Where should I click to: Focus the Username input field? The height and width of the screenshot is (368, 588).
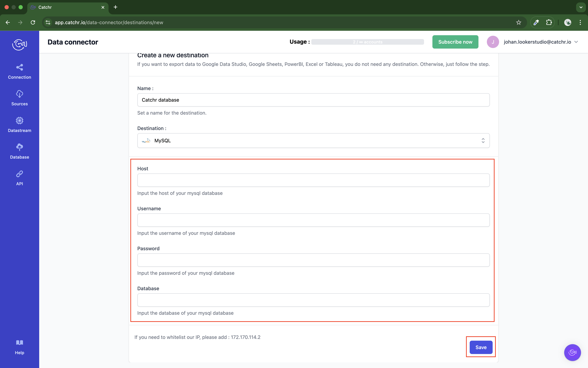pyautogui.click(x=313, y=220)
